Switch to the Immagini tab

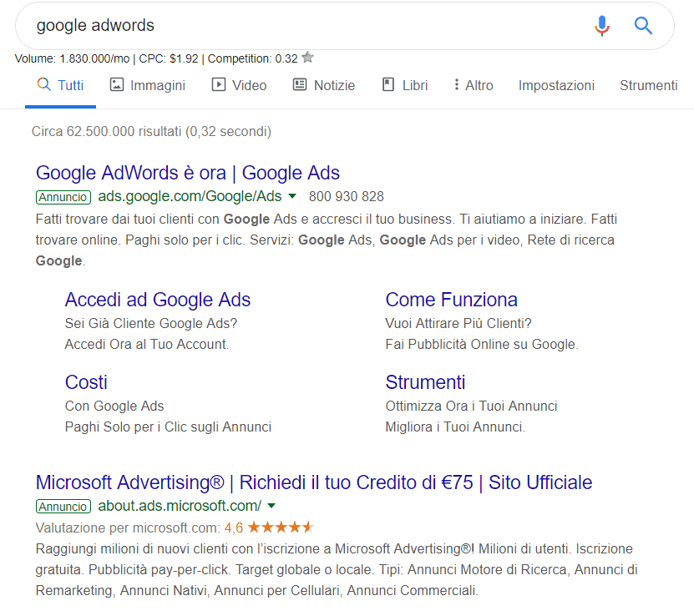pos(147,85)
